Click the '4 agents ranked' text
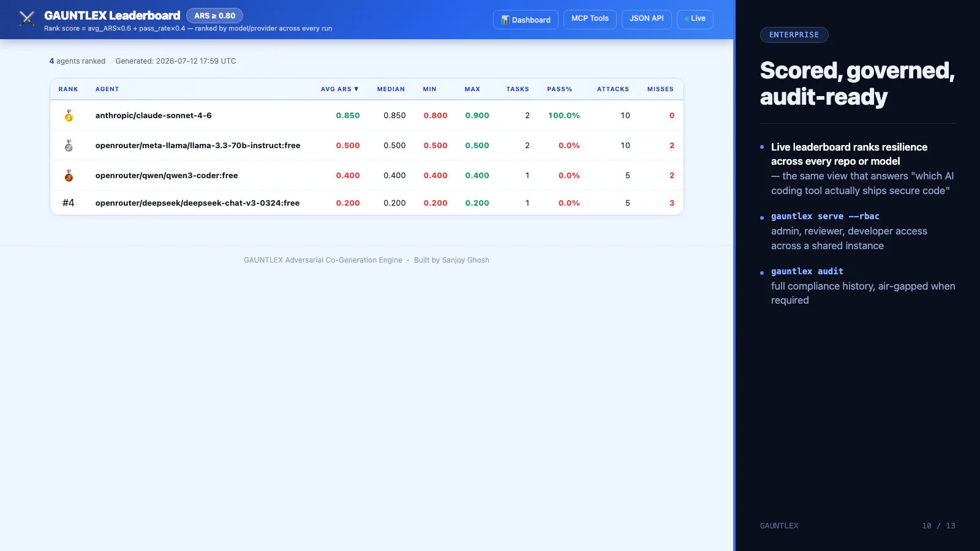Viewport: 980px width, 551px height. click(77, 61)
